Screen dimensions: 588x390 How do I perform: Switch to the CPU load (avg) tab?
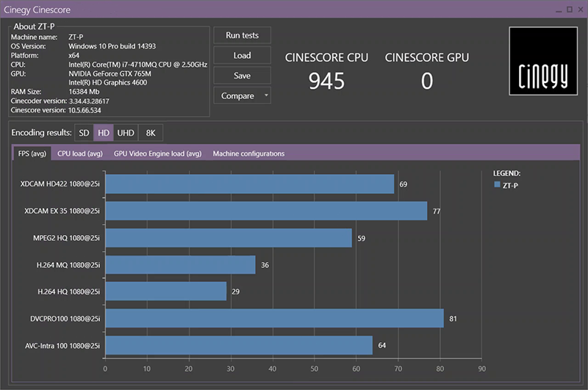click(x=80, y=154)
